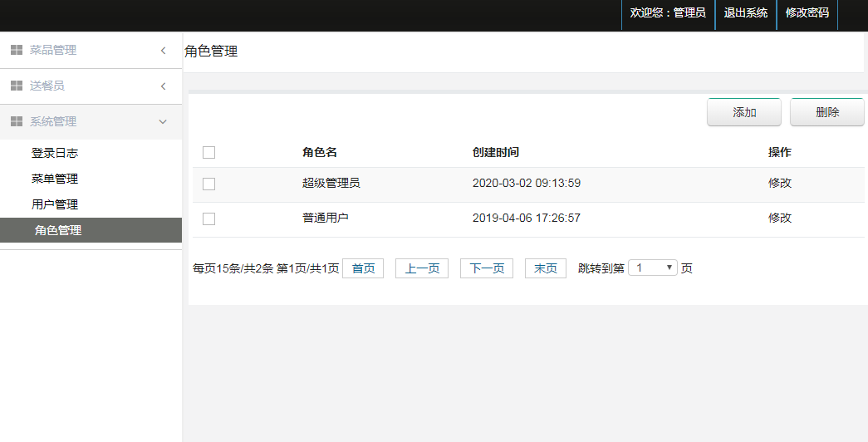The image size is (868, 442).
Task: Open the 菜品管理 menu section
Action: pos(91,51)
